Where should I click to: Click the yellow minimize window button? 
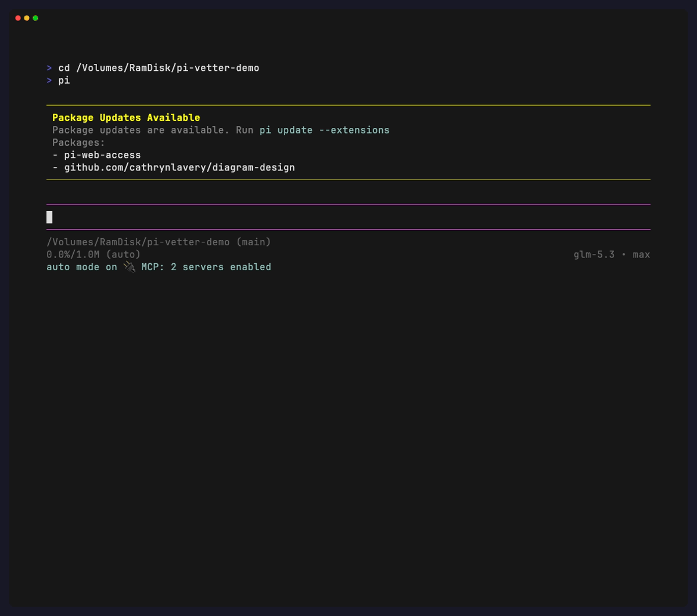(x=27, y=18)
